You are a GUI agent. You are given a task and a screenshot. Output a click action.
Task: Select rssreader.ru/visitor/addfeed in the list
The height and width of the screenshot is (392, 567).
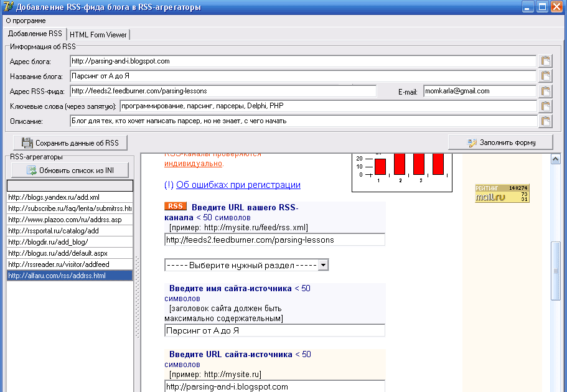click(70, 264)
